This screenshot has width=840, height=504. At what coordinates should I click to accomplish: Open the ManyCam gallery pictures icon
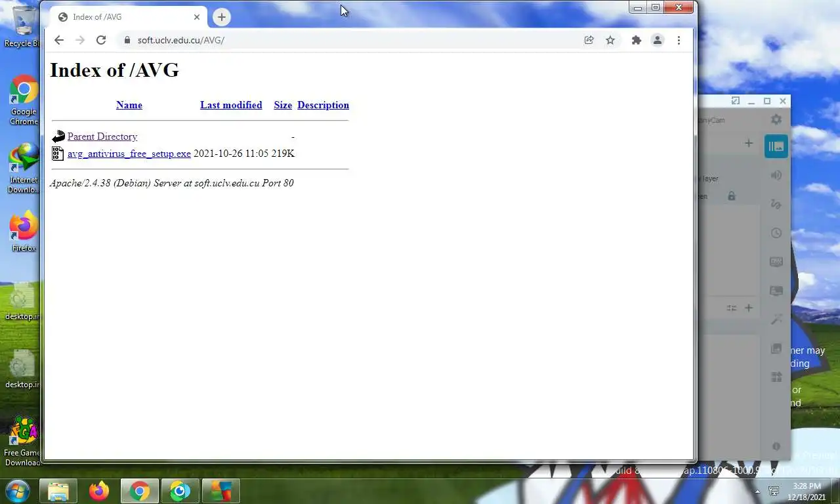click(776, 348)
